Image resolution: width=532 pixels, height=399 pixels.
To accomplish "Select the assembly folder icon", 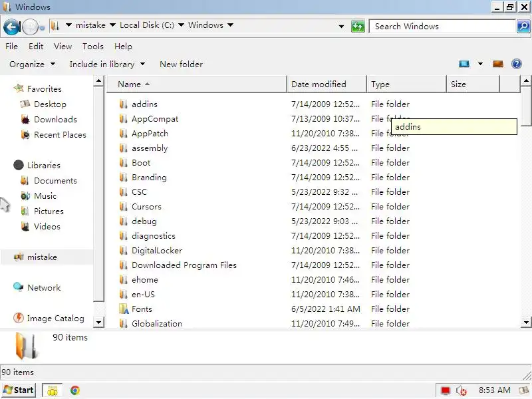I will 124,148.
